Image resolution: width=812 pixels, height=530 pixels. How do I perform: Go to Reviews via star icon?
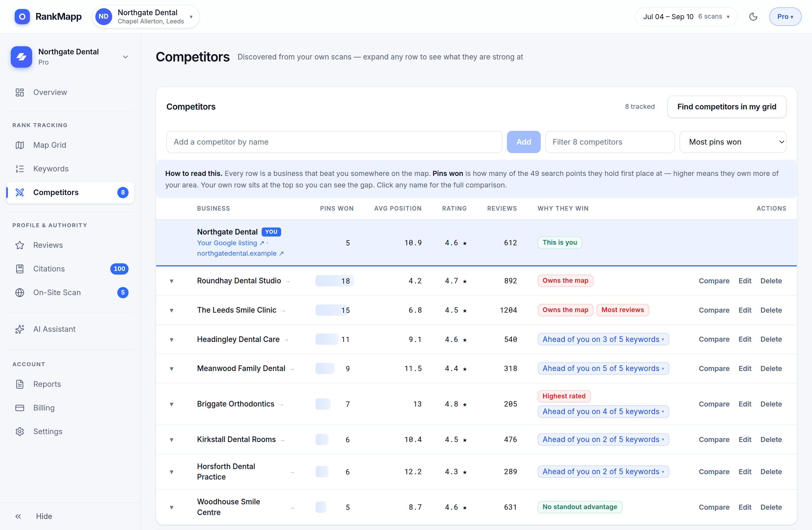click(x=20, y=245)
